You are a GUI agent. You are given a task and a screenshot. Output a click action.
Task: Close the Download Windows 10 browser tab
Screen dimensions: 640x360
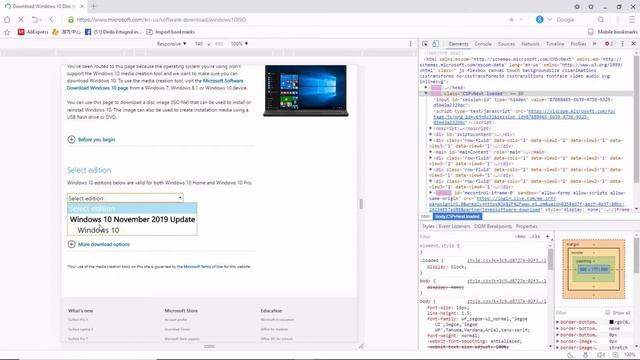click(82, 6)
